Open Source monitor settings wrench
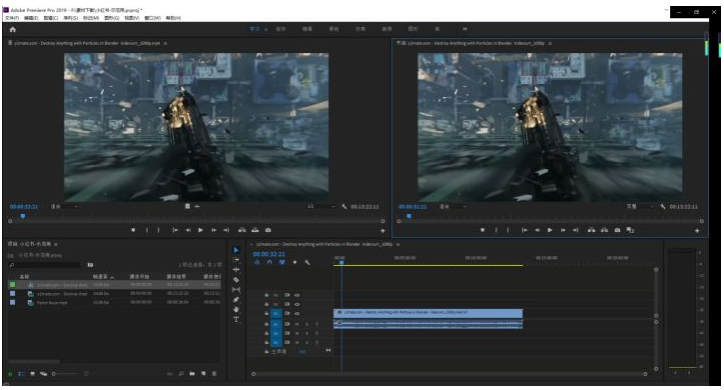724x390 pixels. coord(344,206)
